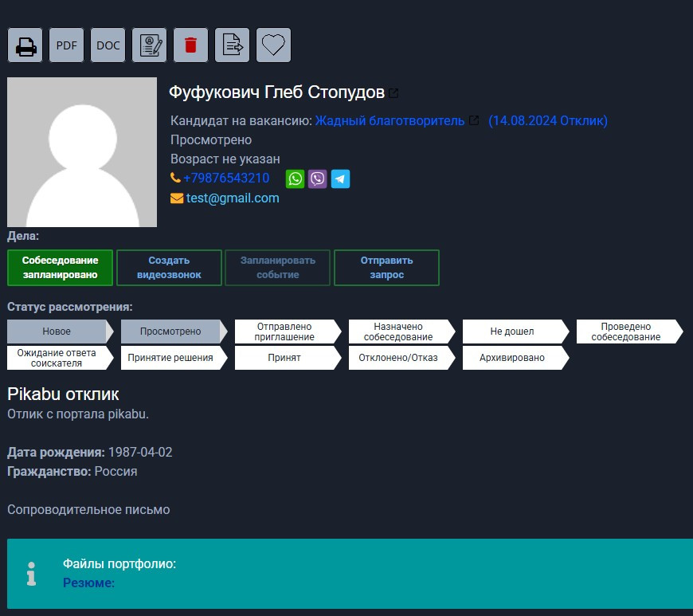Message candidate via Telegram icon
Image resolution: width=693 pixels, height=616 pixels.
[340, 179]
